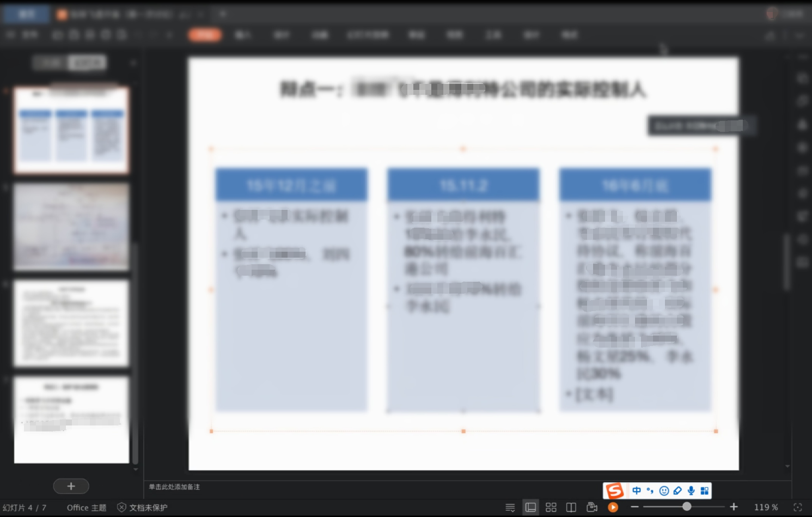This screenshot has height=517, width=812.
Task: Open the 119 % zoom level menu
Action: click(766, 507)
